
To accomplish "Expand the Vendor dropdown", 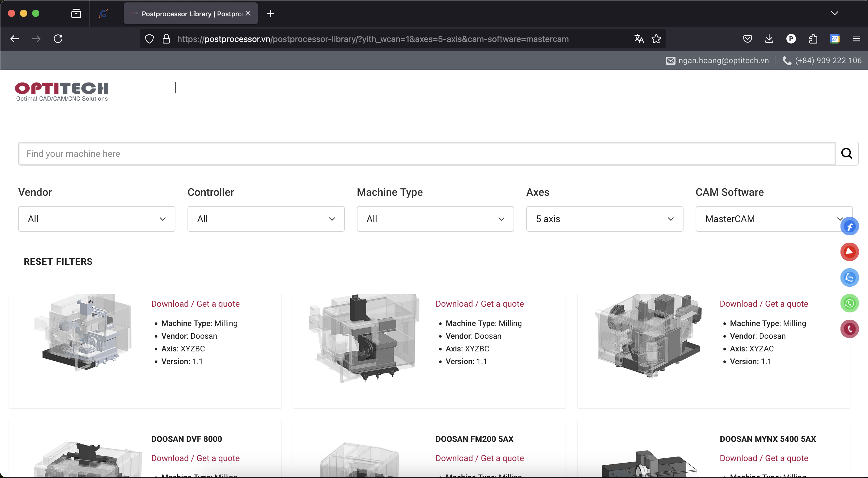I will point(97,219).
